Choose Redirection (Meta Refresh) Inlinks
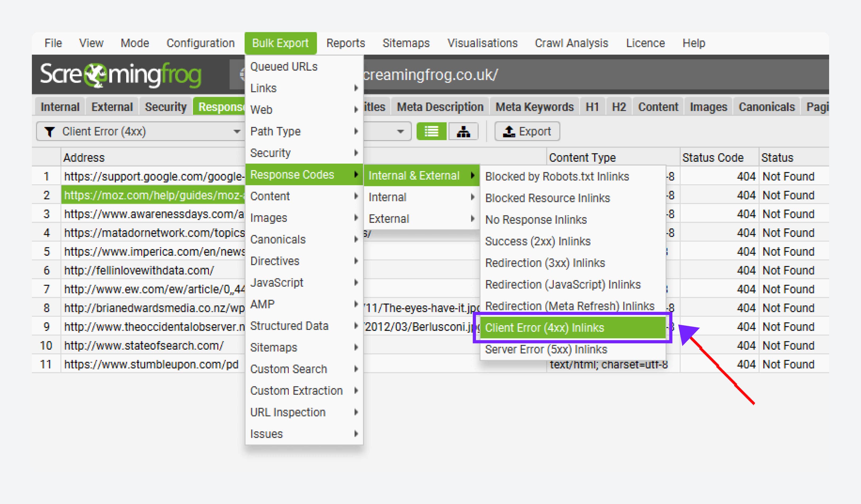The height and width of the screenshot is (504, 861). (573, 306)
